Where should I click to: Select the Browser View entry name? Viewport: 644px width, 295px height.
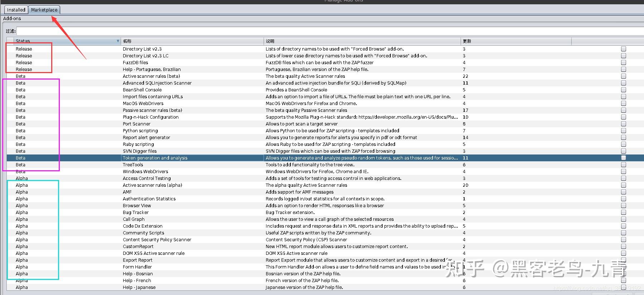point(137,205)
